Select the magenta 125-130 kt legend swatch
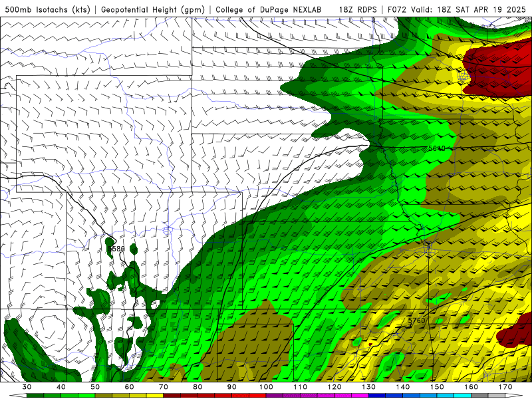532x399 pixels. point(360,396)
